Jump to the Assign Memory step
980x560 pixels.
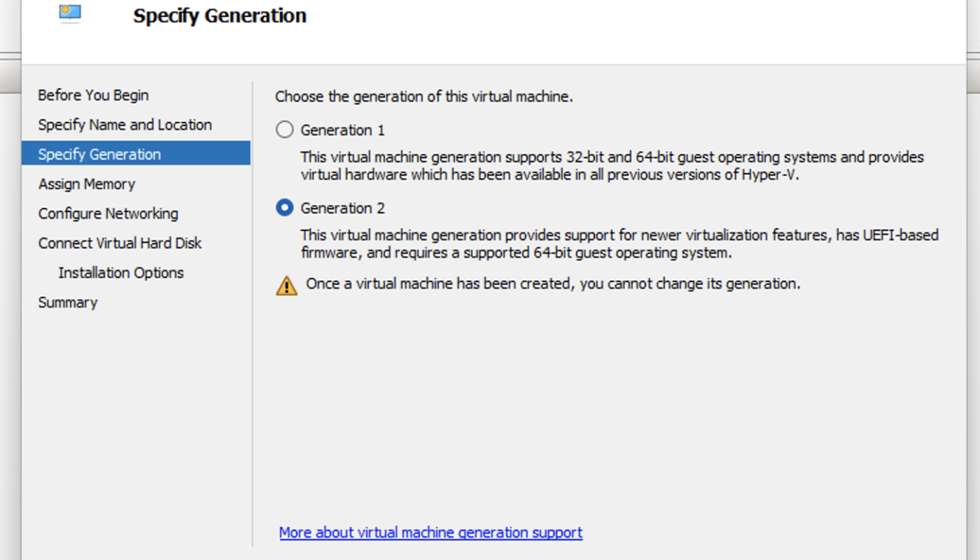(x=87, y=184)
